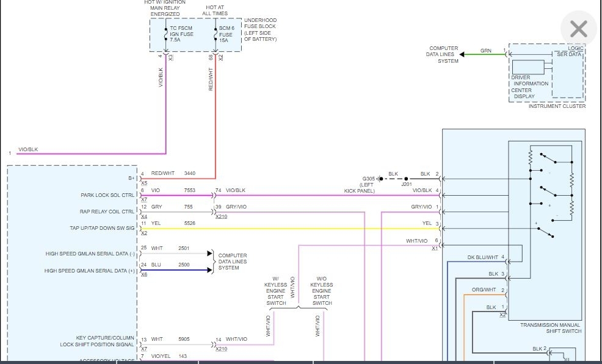Screen dimensions: 602x364
Task: Select HIGH SPEED GMLAN SERIAL DATA (-) label
Action: 90,254
